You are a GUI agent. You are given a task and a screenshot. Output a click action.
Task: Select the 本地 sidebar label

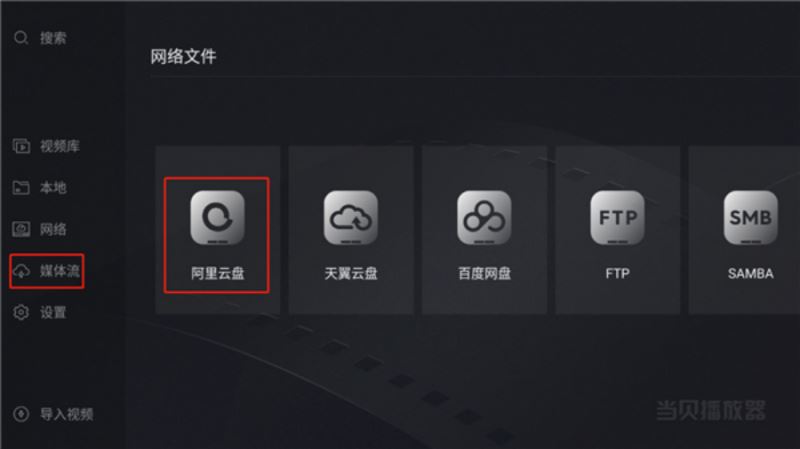tap(53, 188)
